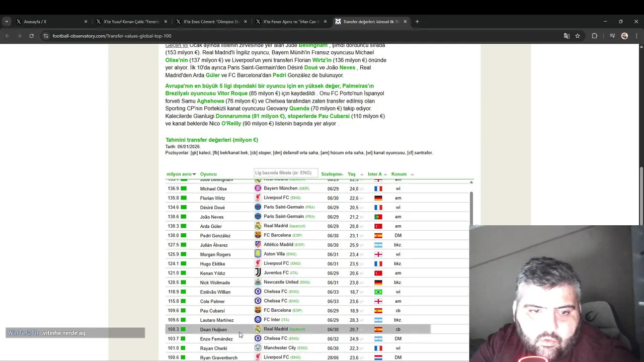Click green value bar beside 136.9
The width and height of the screenshot is (644, 362).
184,189
